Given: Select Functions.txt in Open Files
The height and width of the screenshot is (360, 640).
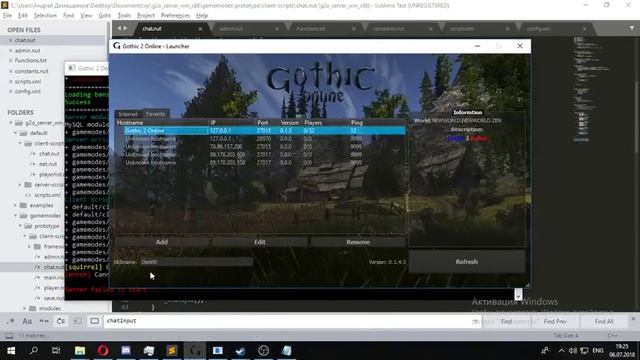Looking at the screenshot, I should [31, 60].
